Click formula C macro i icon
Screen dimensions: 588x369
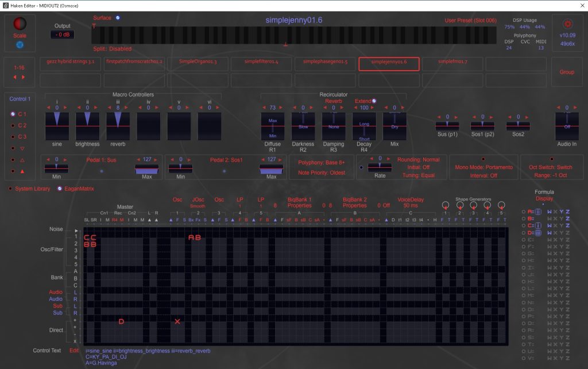click(538, 226)
